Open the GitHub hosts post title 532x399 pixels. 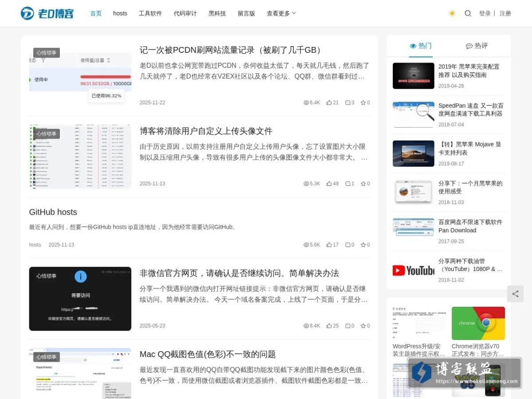[53, 212]
